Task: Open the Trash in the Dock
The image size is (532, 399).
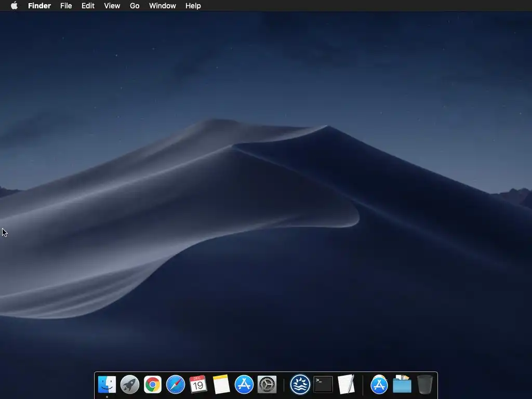Action: pos(425,384)
